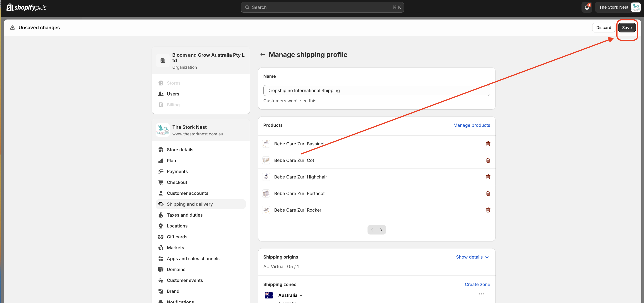Expand the Australia shipping zone dropdown
Screen dimensions: 644x303
[291, 295]
